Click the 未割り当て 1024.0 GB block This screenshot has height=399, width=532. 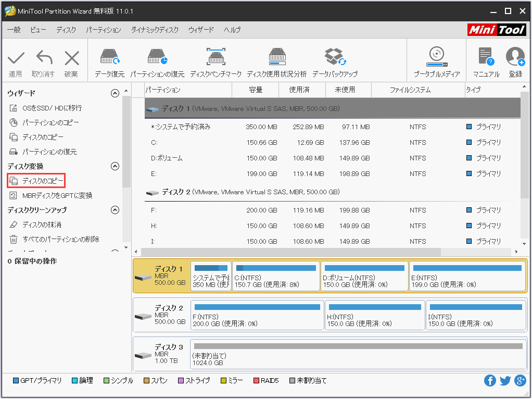coord(358,355)
